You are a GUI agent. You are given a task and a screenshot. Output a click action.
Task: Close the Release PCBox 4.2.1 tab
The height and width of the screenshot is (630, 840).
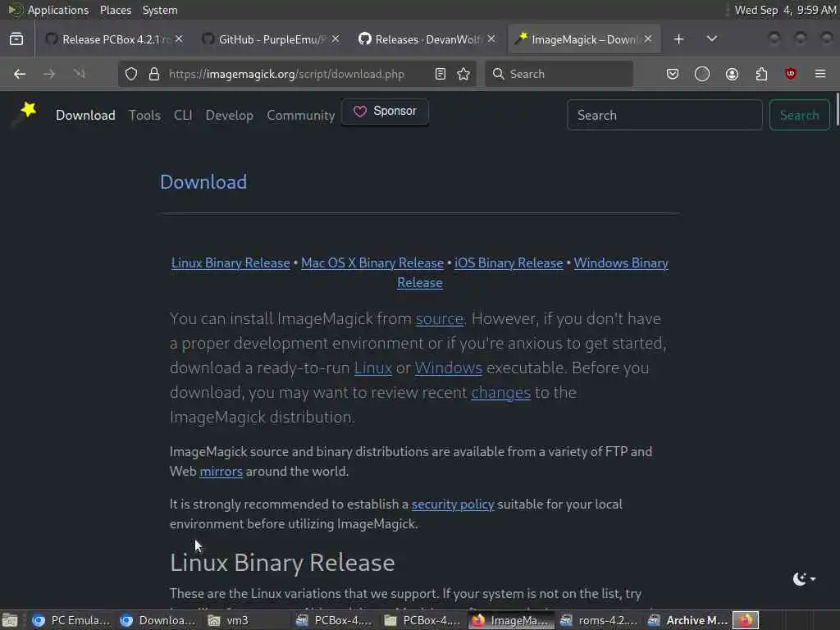[x=179, y=39]
